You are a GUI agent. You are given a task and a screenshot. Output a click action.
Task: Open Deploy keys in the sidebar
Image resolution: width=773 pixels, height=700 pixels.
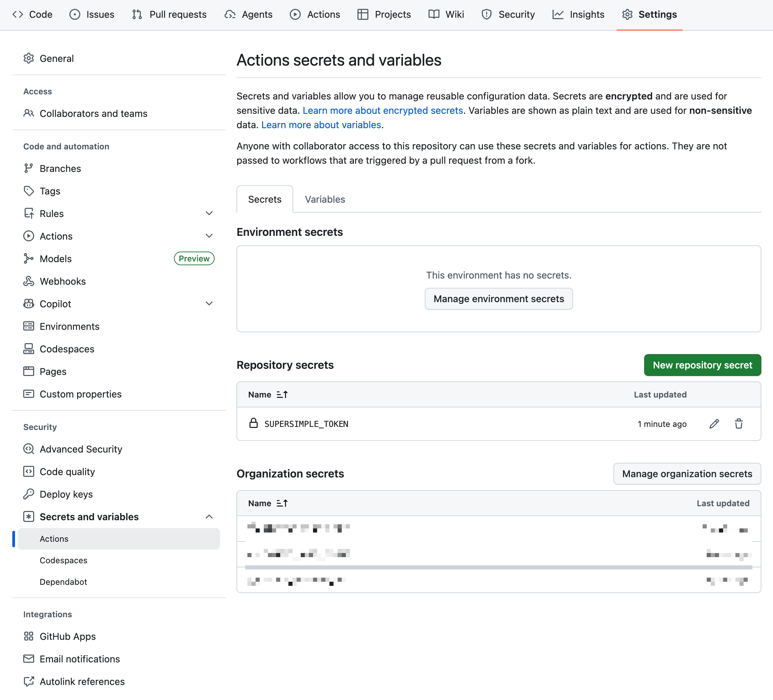tap(66, 494)
